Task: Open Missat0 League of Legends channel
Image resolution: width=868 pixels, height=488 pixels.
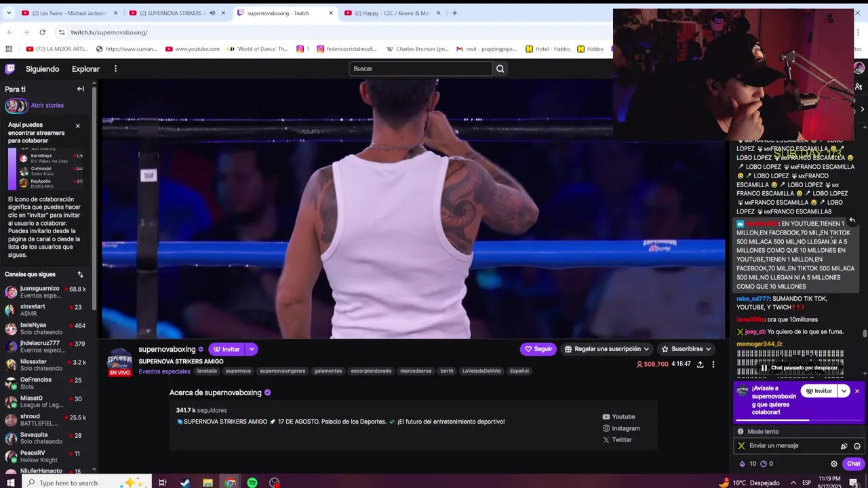Action: (47, 402)
